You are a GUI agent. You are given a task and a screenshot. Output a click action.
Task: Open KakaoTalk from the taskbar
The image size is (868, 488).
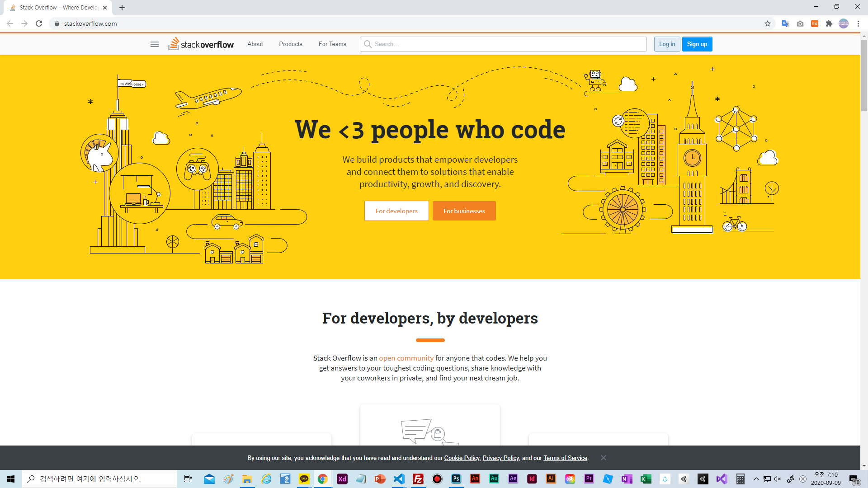point(304,479)
